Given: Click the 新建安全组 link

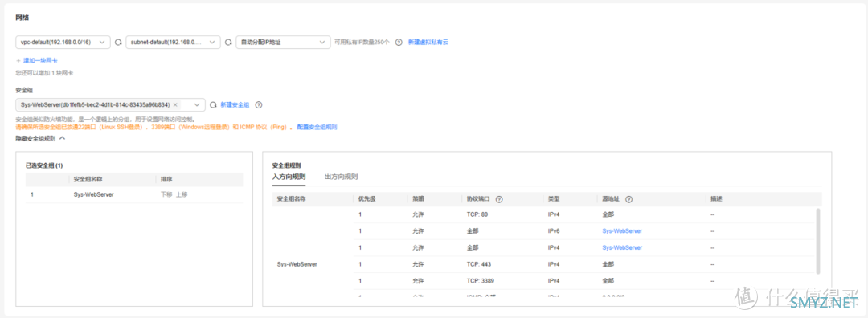Looking at the screenshot, I should click(235, 104).
